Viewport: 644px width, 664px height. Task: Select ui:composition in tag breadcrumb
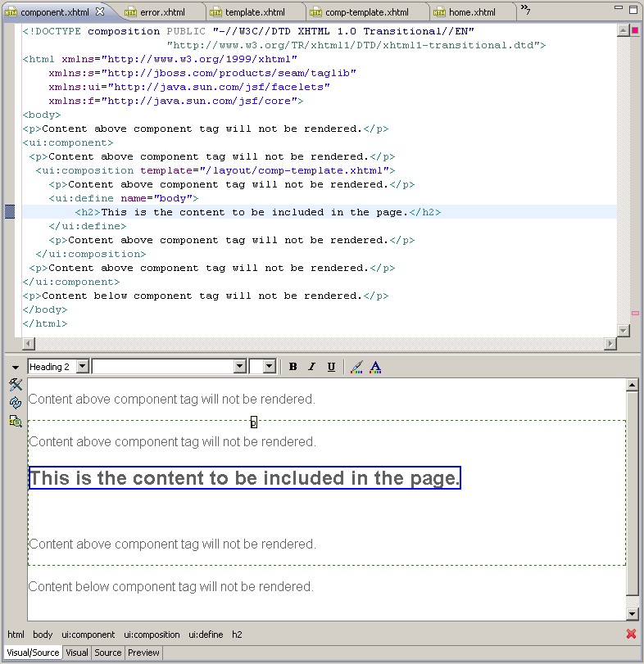152,635
